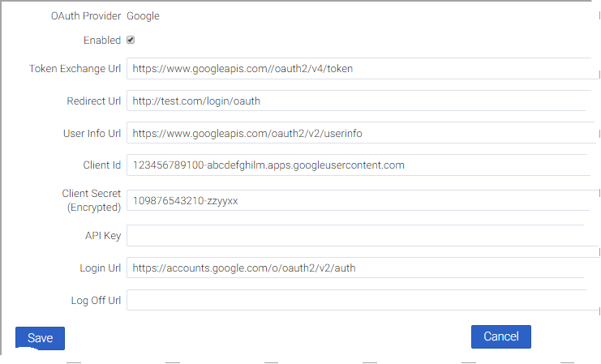Save the OAuth provider settings

40,338
